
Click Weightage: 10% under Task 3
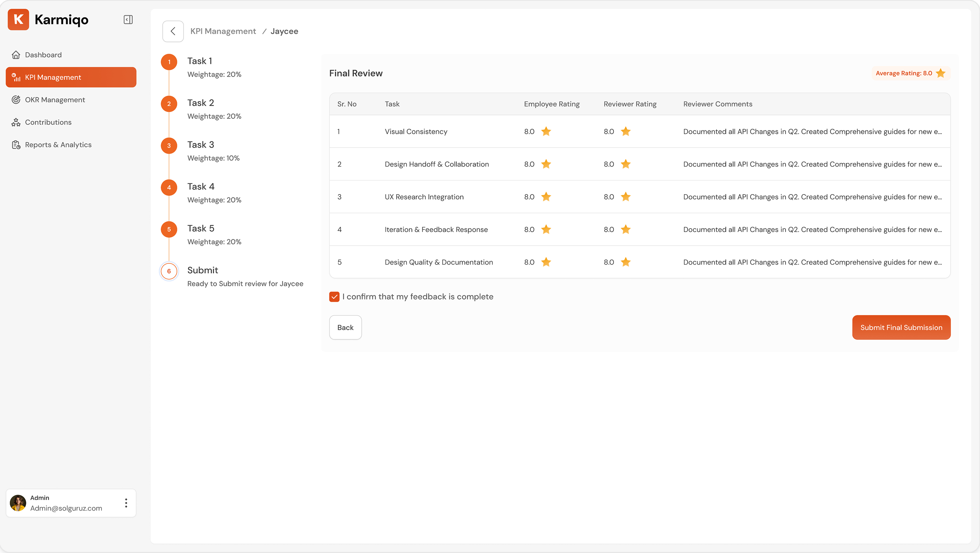[213, 158]
